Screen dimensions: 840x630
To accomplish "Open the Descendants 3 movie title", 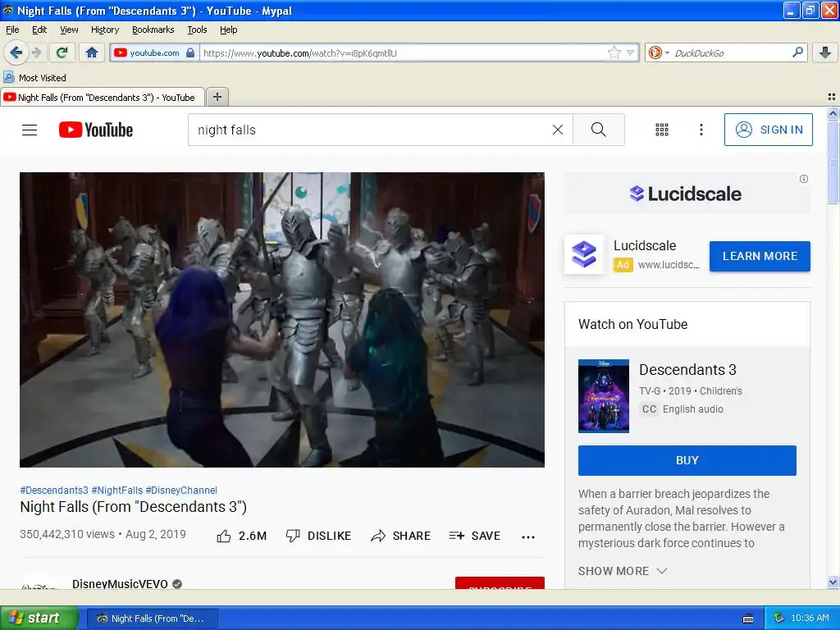I will 687,370.
